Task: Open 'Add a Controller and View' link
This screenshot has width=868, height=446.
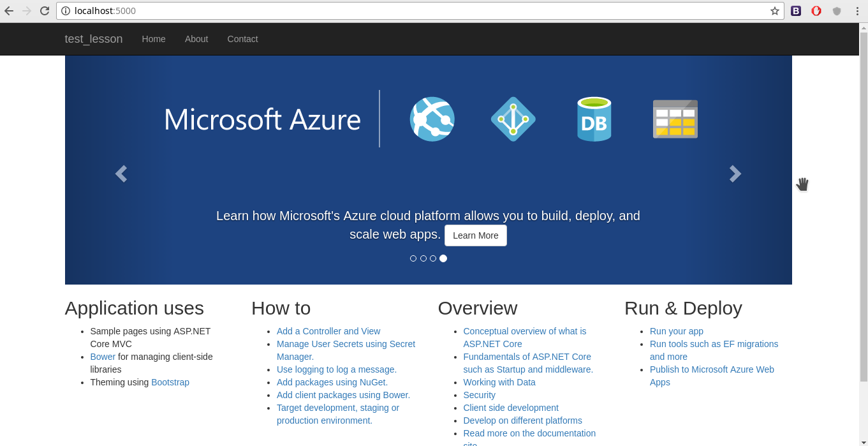Action: 328,331
